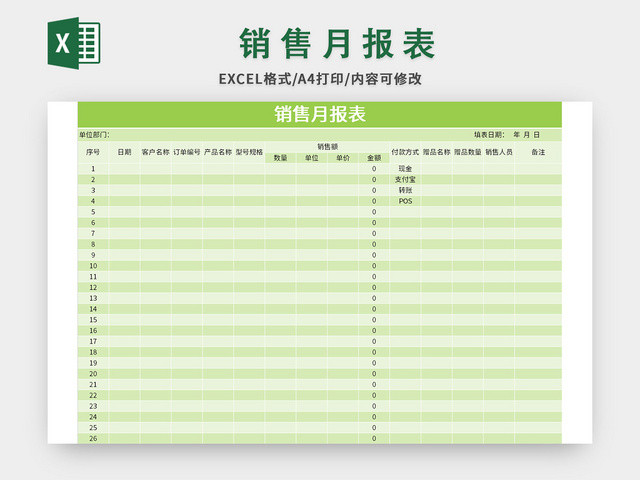Screen dimensions: 640x480
Task: Select serial number 5 in 序号 column
Action: click(93, 212)
